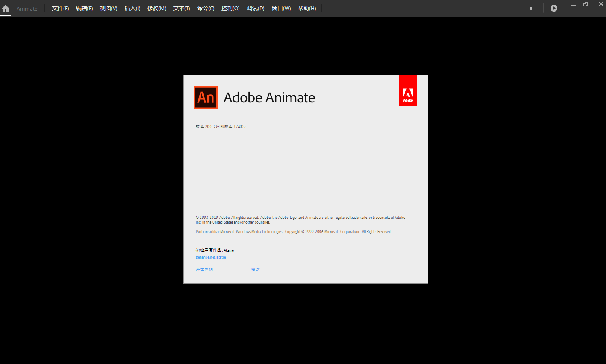
Task: Open the 修改(M) menu
Action: point(156,8)
